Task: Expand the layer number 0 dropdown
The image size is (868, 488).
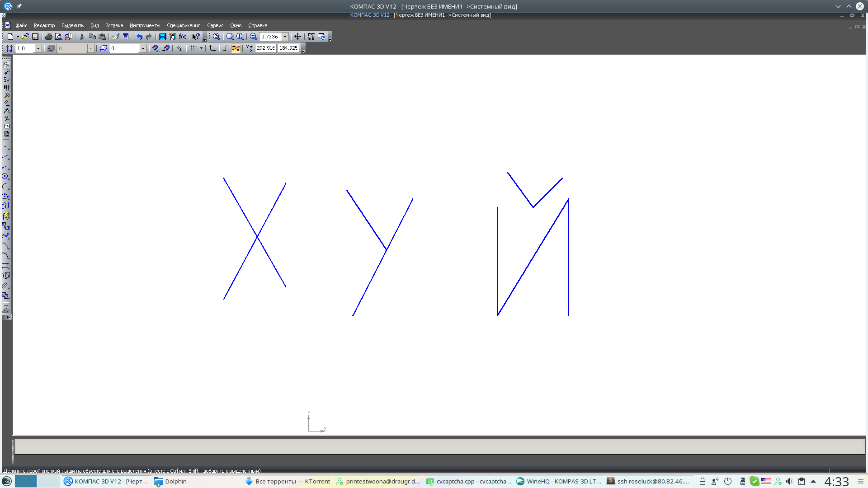Action: click(x=143, y=48)
